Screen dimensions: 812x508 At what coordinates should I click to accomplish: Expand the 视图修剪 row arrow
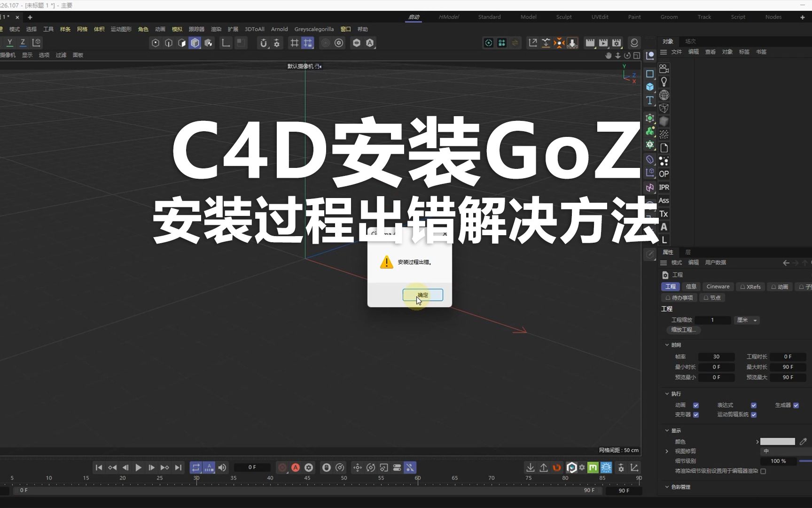(x=667, y=451)
